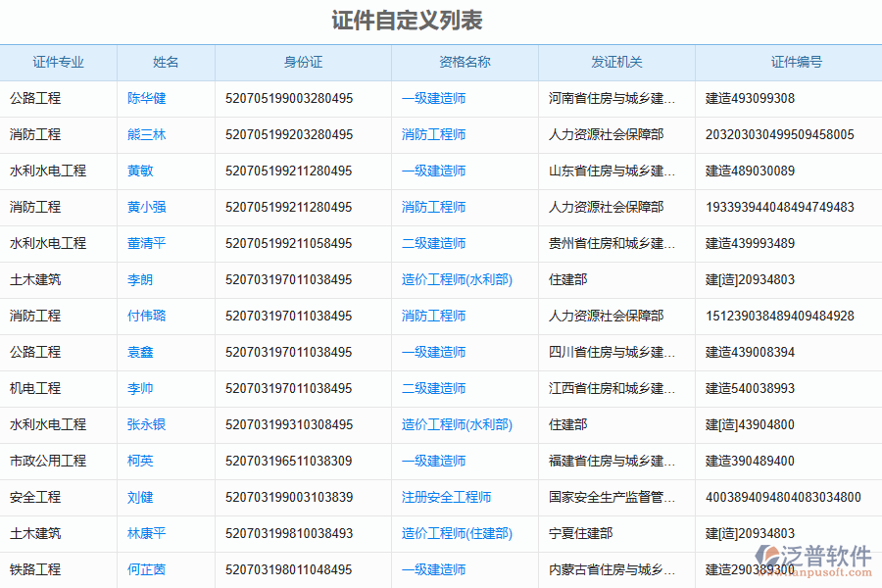Open 柯英's name link
The image size is (882, 588).
click(140, 461)
